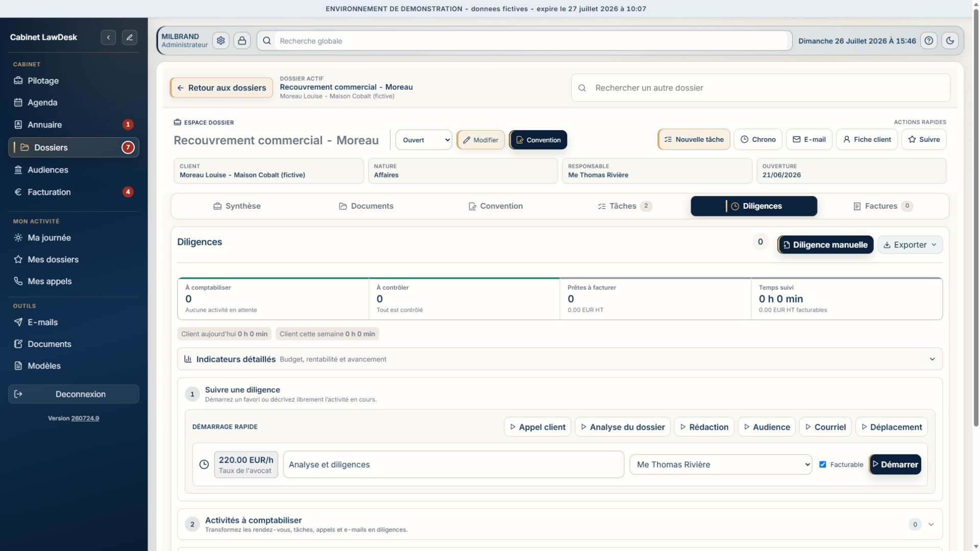
Task: Click the Temps suivi card
Action: (847, 299)
